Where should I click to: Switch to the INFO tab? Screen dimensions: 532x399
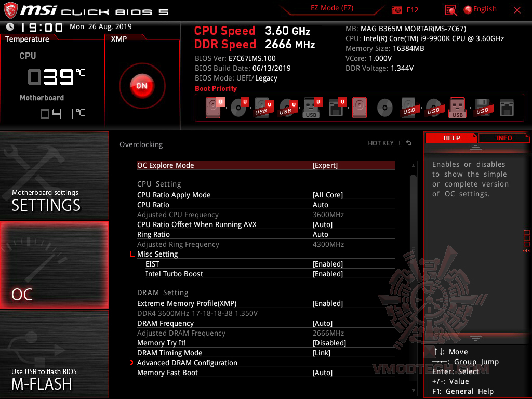pos(503,138)
